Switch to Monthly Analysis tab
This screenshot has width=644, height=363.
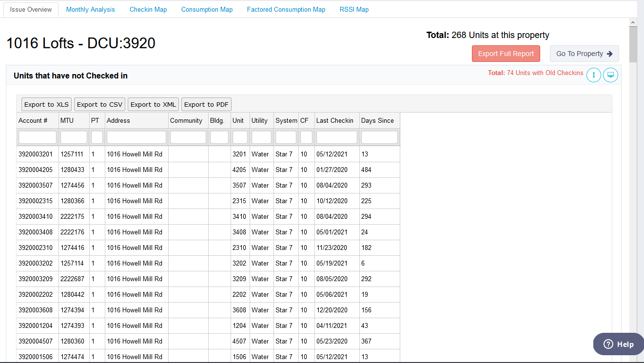91,9
